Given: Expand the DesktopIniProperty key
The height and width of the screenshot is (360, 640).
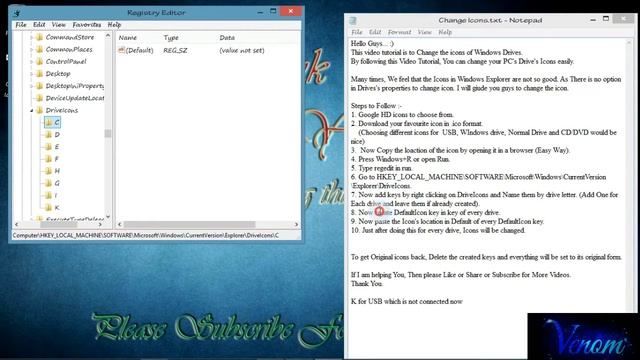Looking at the screenshot, I should [x=31, y=86].
